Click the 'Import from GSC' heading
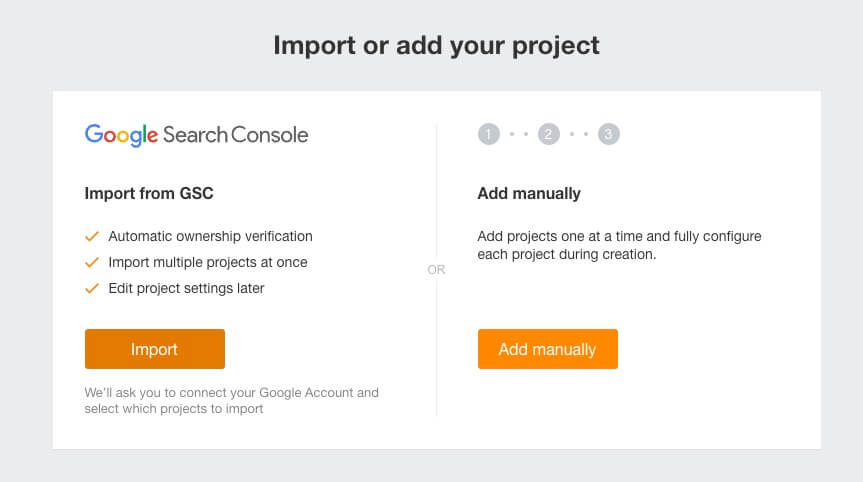The image size is (863, 482). 149,193
